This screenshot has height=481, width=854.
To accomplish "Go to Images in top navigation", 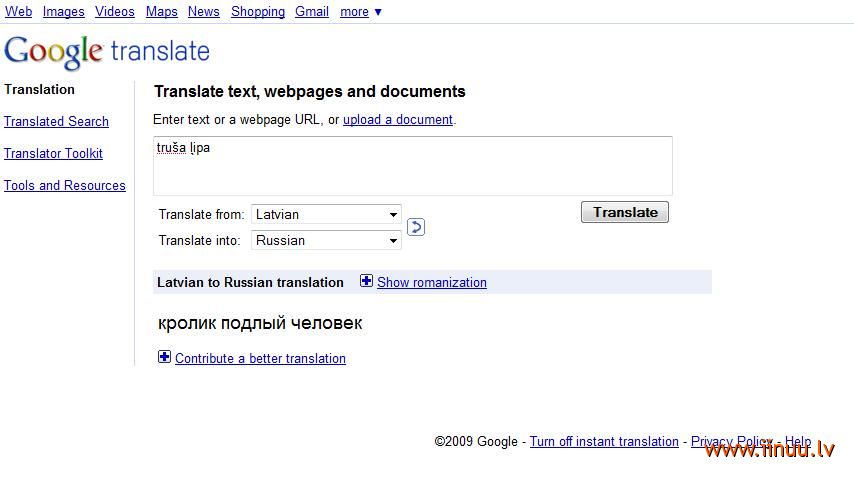I will 64,11.
